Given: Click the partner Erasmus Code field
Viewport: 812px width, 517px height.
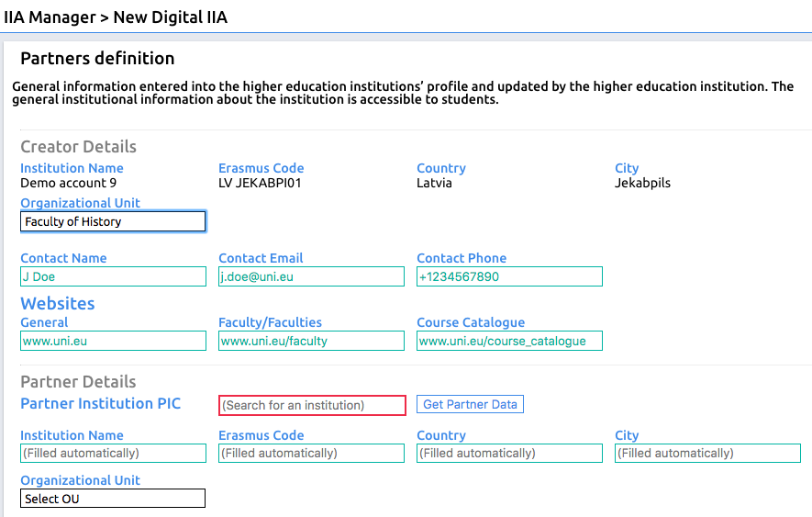Looking at the screenshot, I should pos(311,453).
